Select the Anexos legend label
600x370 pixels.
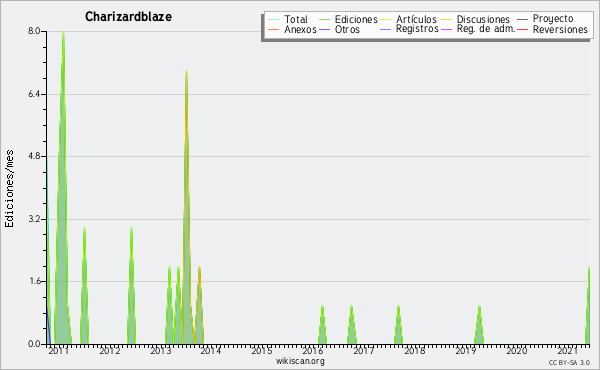pos(300,29)
